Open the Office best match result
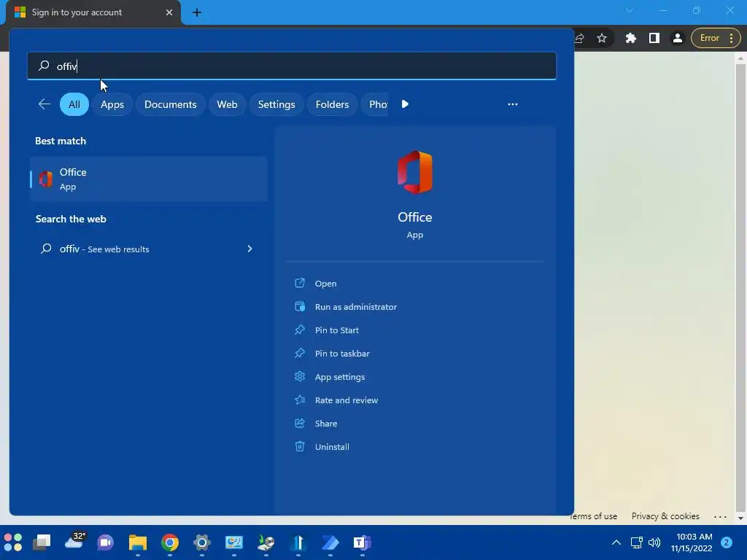The height and width of the screenshot is (560, 747). (x=149, y=179)
